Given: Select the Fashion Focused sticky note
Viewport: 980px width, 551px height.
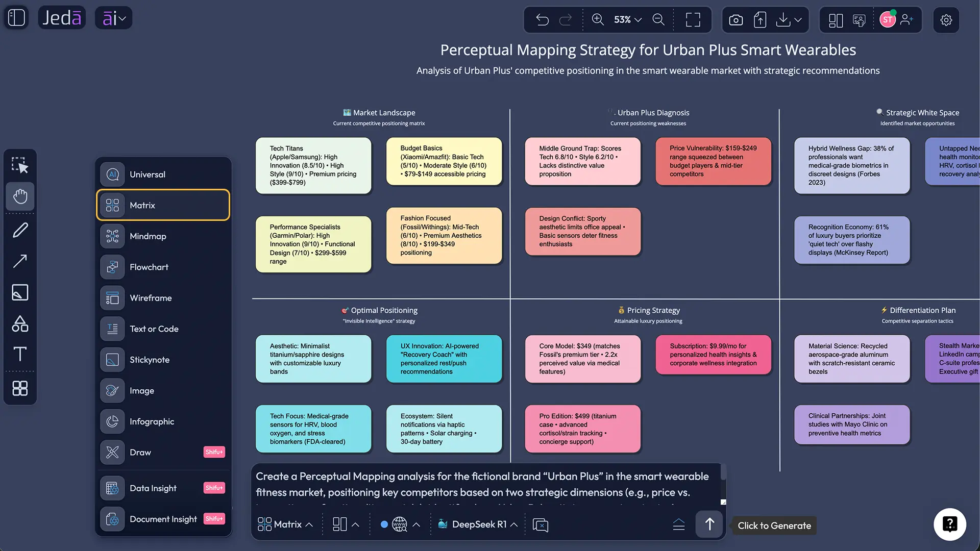Looking at the screenshot, I should pyautogui.click(x=444, y=236).
